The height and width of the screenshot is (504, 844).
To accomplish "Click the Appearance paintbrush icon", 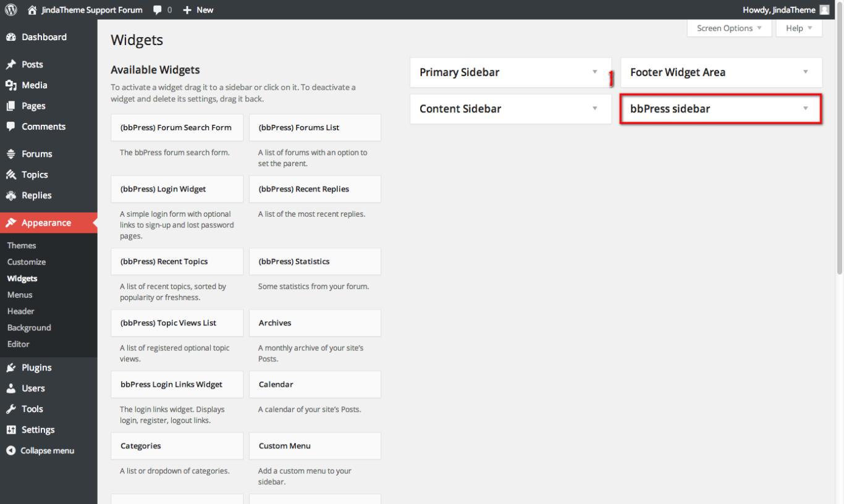I will (x=11, y=222).
